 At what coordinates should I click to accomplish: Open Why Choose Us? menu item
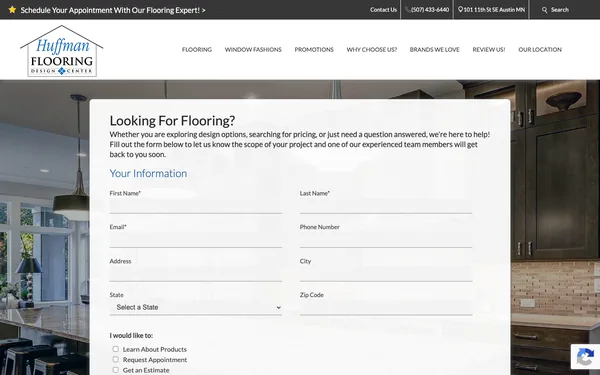tap(372, 49)
